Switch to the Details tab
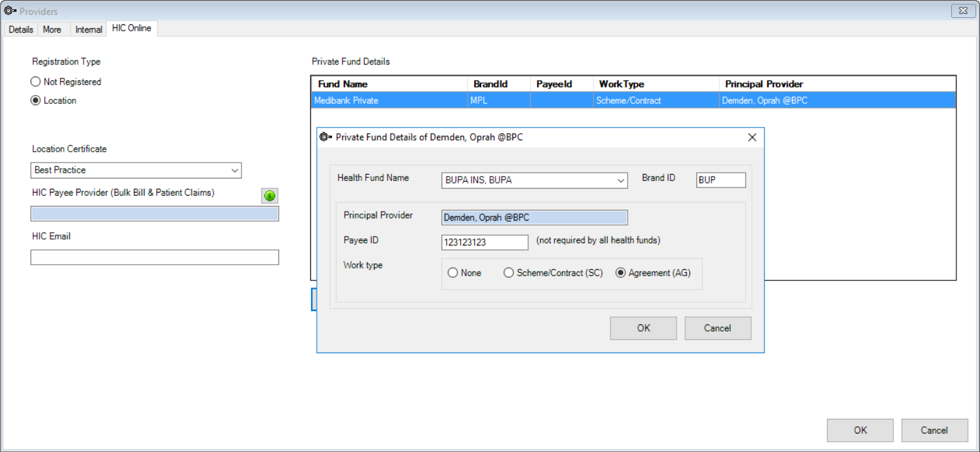 pyautogui.click(x=21, y=29)
